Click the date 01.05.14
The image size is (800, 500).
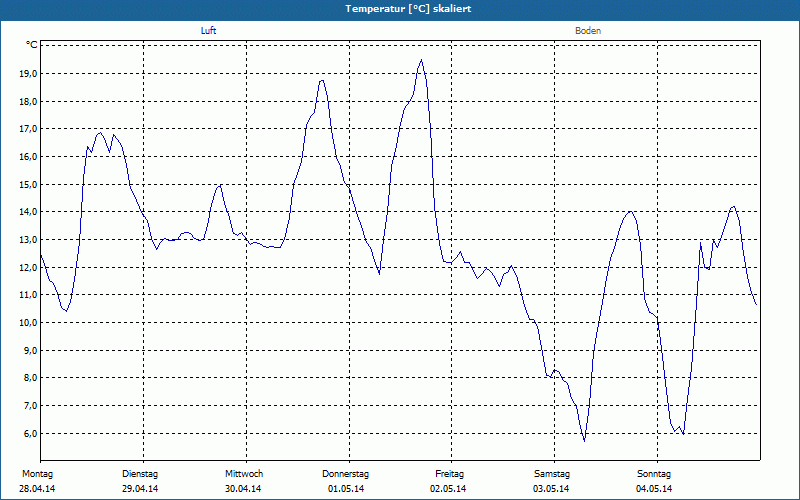tap(346, 489)
